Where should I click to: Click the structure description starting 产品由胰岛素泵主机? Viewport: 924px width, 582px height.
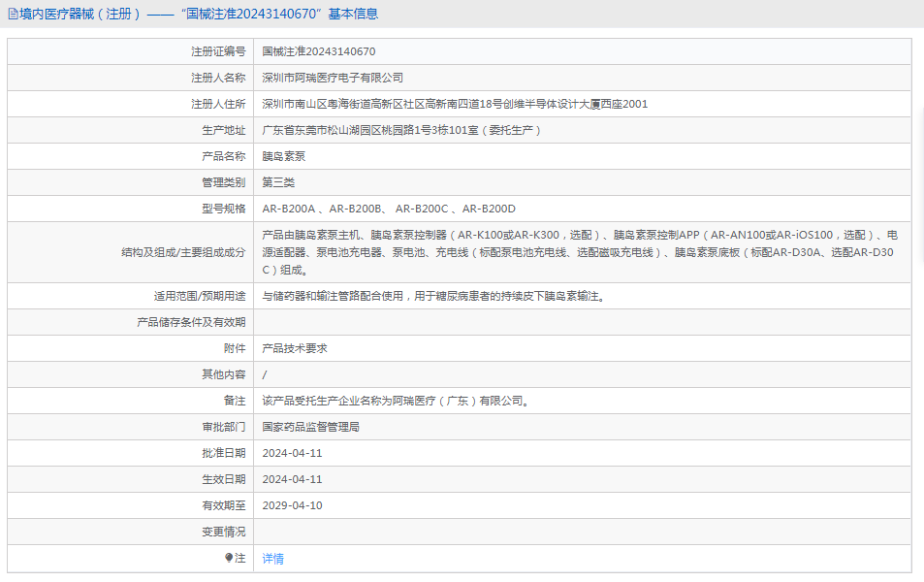pos(580,252)
